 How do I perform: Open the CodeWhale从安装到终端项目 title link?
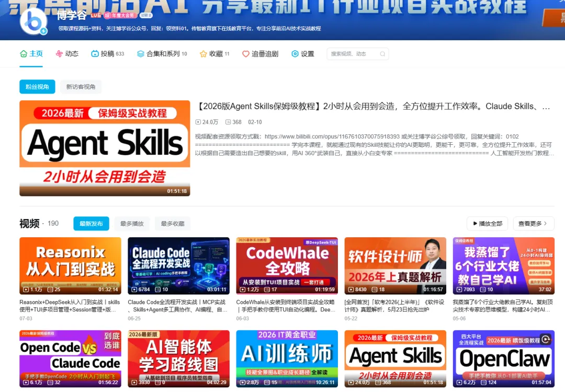click(x=286, y=306)
